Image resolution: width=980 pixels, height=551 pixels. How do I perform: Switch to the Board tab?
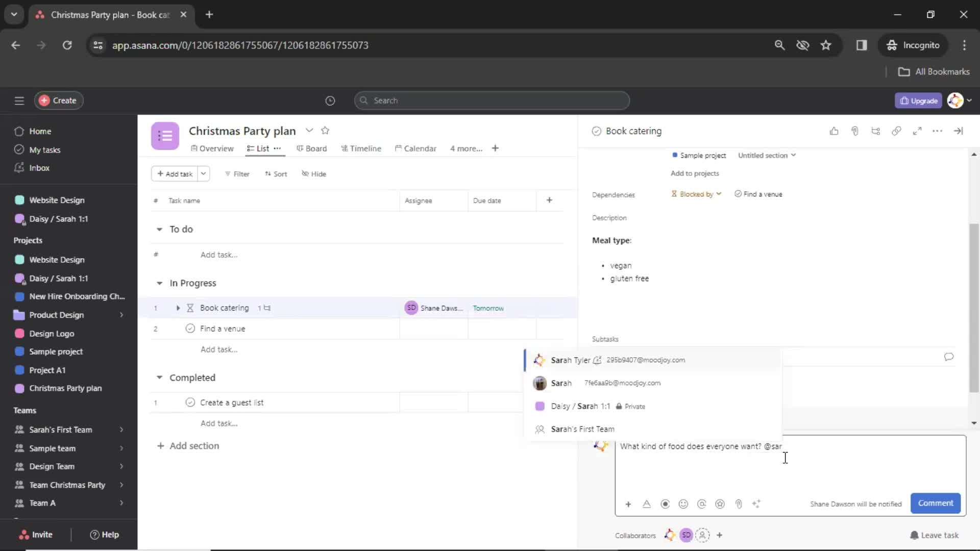pyautogui.click(x=315, y=148)
